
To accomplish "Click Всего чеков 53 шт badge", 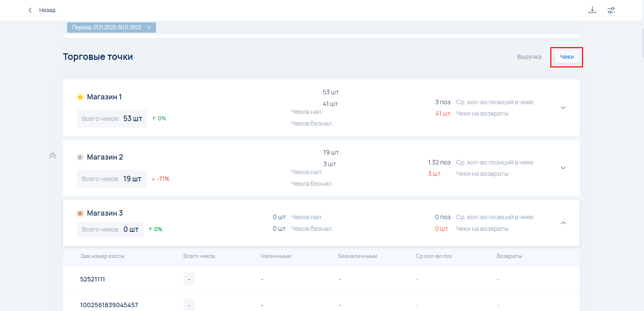I will pos(112,119).
